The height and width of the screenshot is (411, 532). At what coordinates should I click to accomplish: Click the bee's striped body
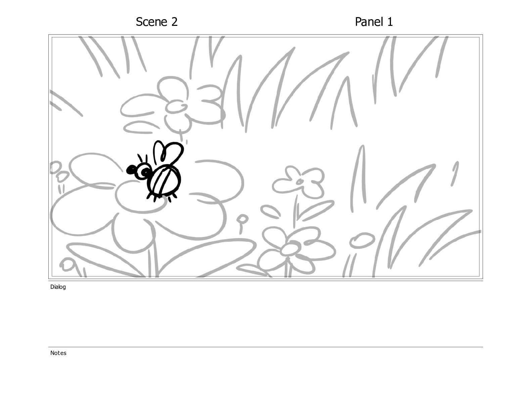(164, 180)
